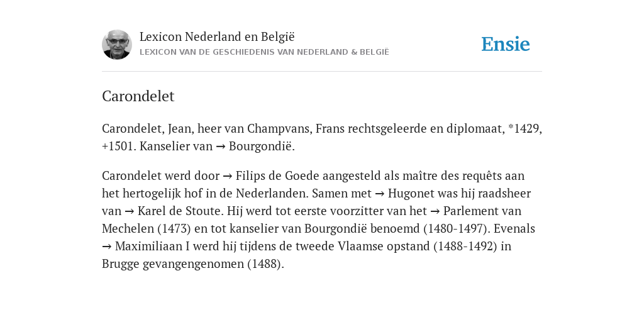Click the author avatar photo
Image resolution: width=644 pixels, height=322 pixels.
point(116,45)
